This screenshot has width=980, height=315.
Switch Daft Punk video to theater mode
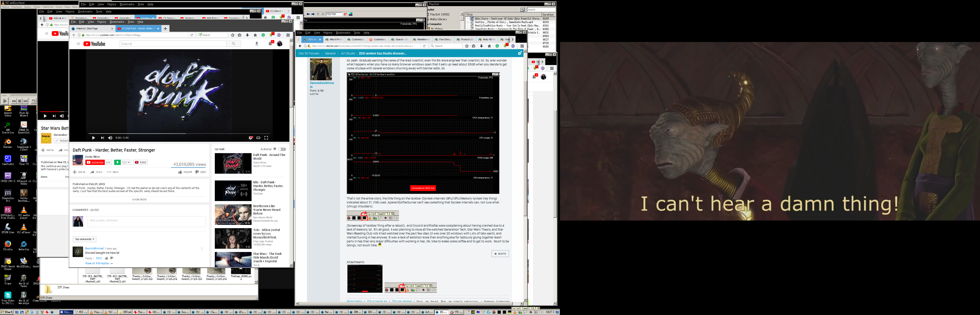tap(258, 138)
